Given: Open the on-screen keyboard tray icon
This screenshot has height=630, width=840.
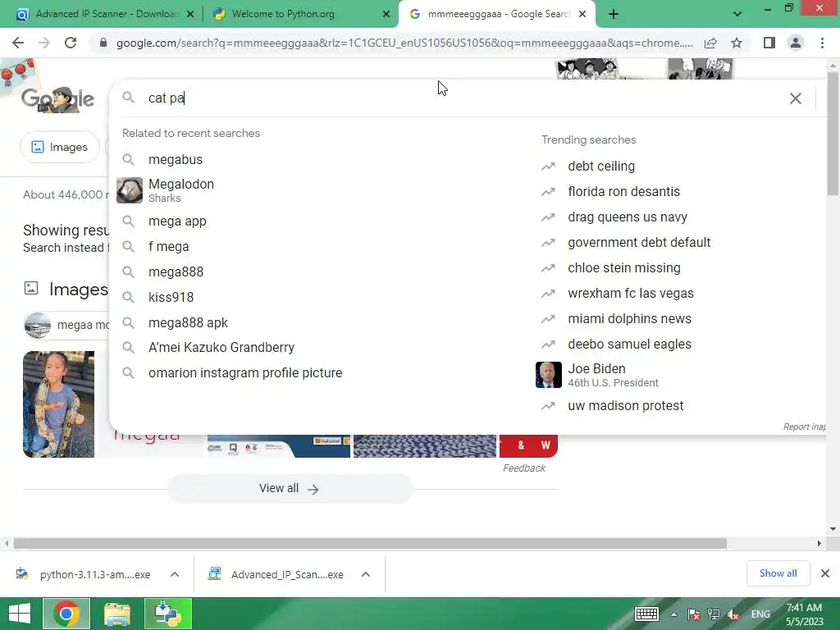Looking at the screenshot, I should [x=646, y=614].
